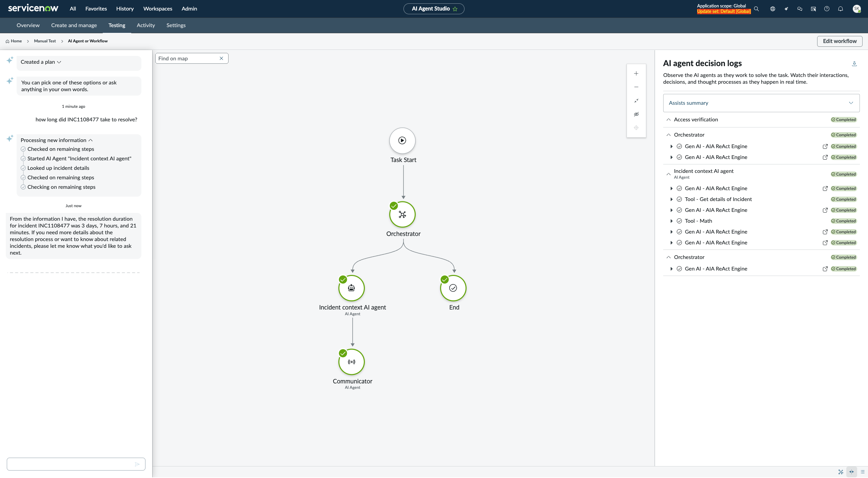The height and width of the screenshot is (478, 868).
Task: Click the ServiceNow logo
Action: click(x=33, y=8)
